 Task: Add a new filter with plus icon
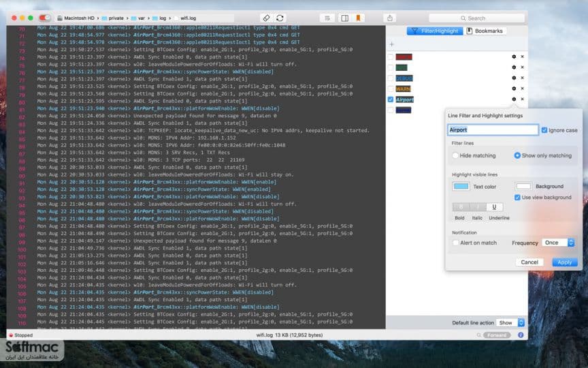[392, 44]
